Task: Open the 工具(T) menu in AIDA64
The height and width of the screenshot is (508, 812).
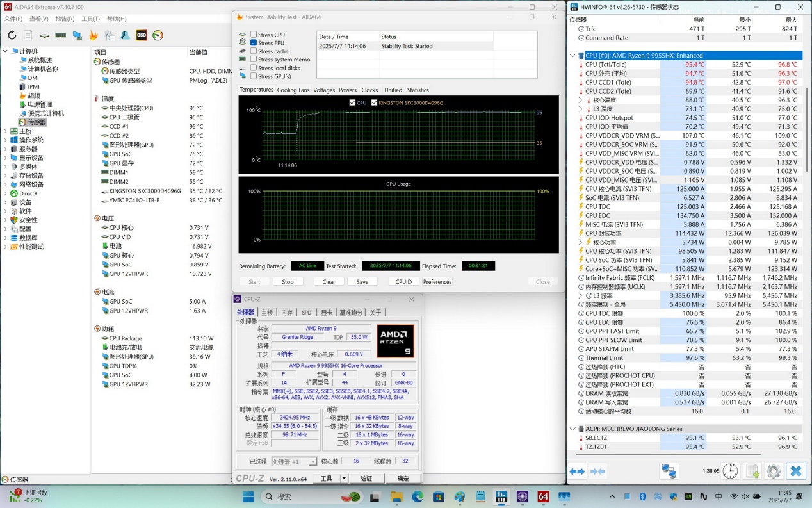Action: [x=91, y=19]
